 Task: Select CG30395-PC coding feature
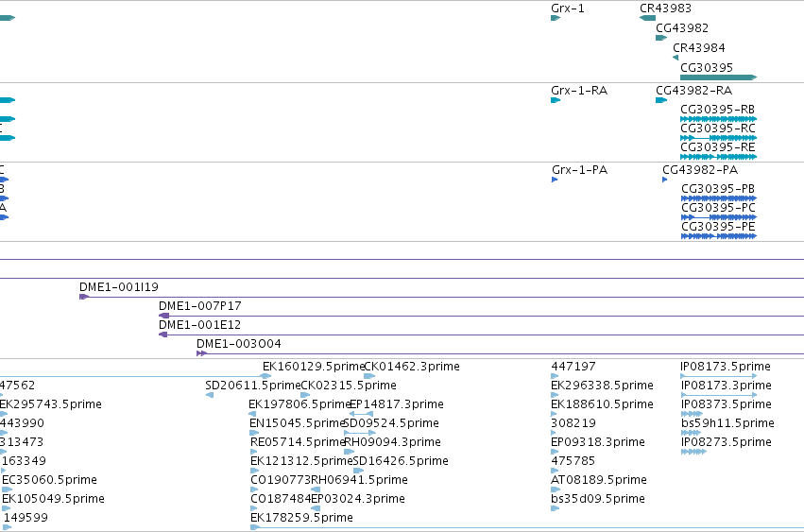[719, 217]
